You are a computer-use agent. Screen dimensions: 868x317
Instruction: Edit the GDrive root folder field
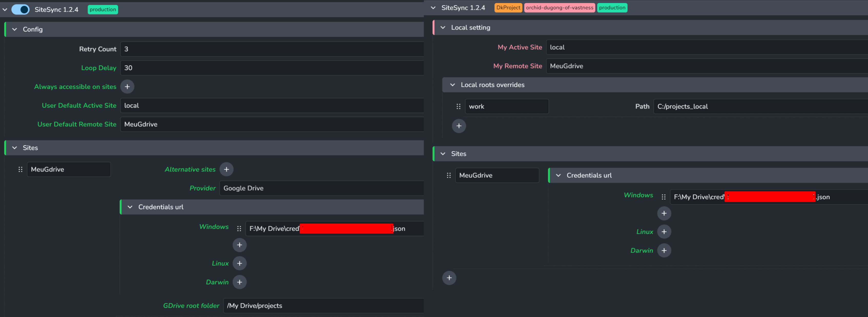click(324, 306)
